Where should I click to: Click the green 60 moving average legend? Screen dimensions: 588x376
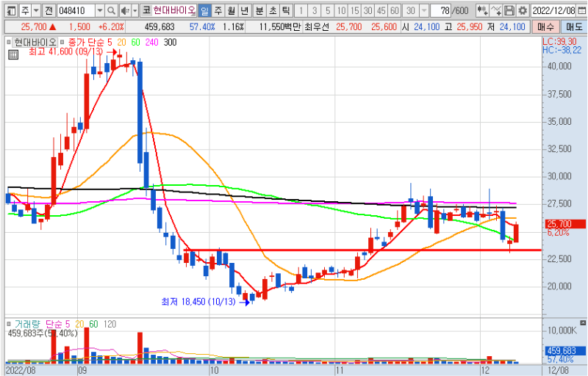pos(135,43)
